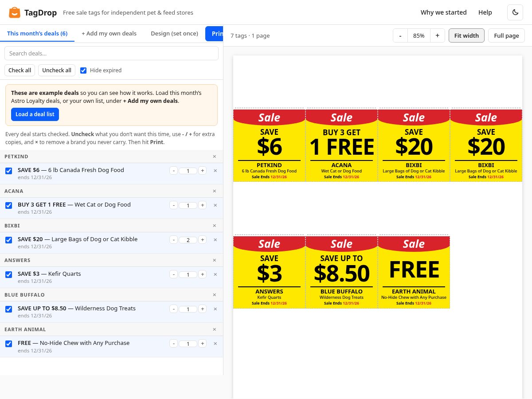Viewport: 532px width, 399px height.
Task: Toggle the Hide expired checkbox
Action: point(83,70)
